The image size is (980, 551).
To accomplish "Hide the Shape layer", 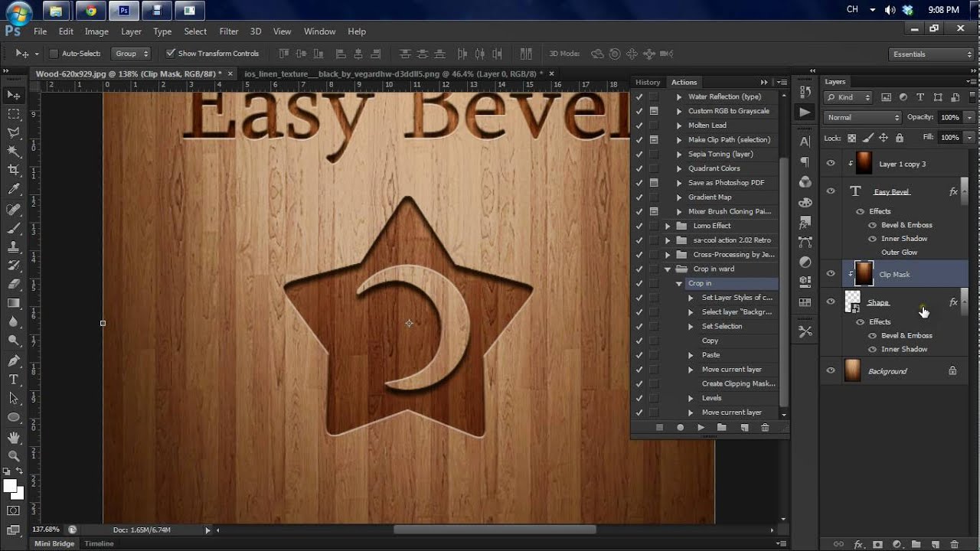I will pyautogui.click(x=831, y=302).
